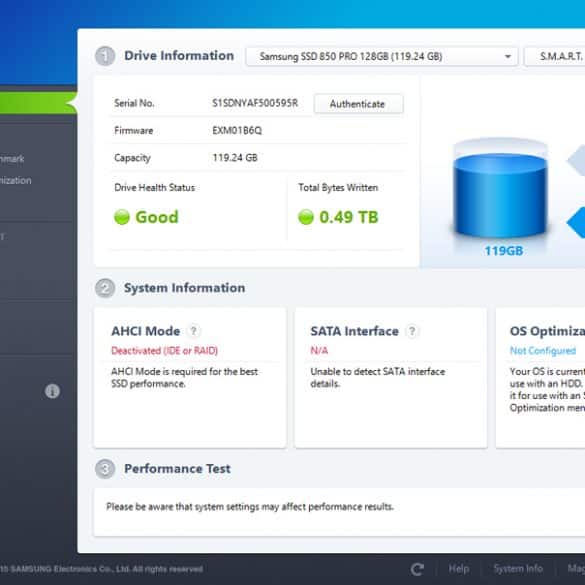
Task: Click the Not Configured OS optimization status
Action: click(x=542, y=351)
